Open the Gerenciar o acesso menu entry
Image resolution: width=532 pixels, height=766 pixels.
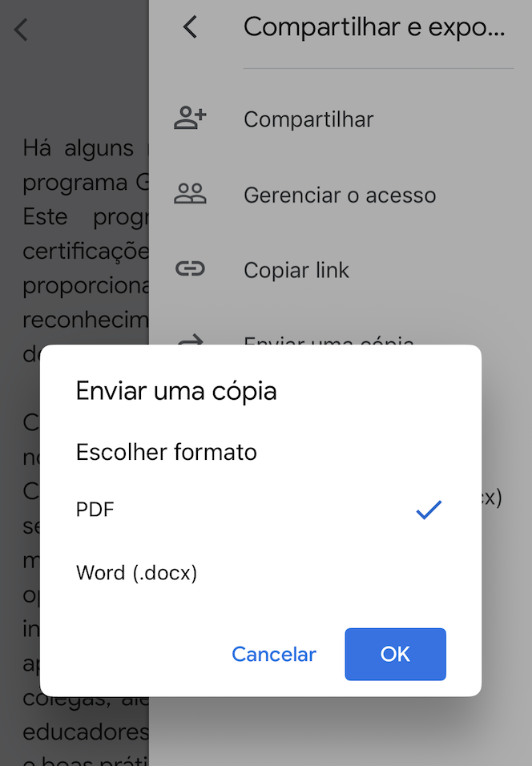click(340, 195)
